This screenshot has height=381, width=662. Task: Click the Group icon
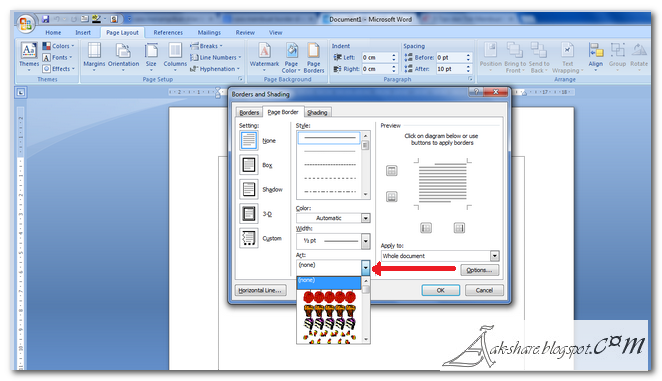617,57
